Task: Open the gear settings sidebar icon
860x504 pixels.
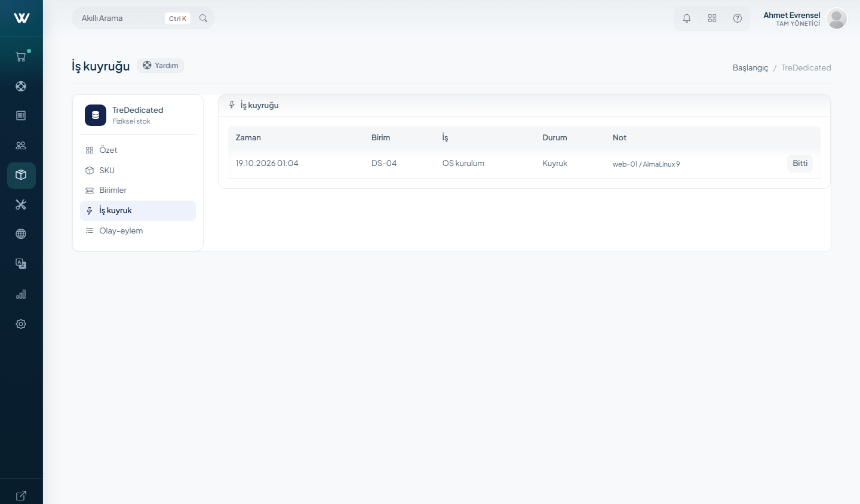Action: point(21,324)
